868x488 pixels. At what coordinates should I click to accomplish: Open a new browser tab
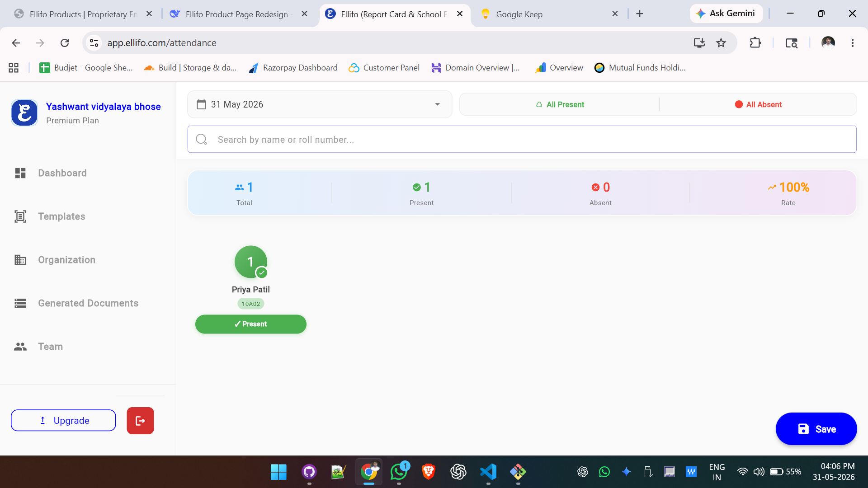640,14
